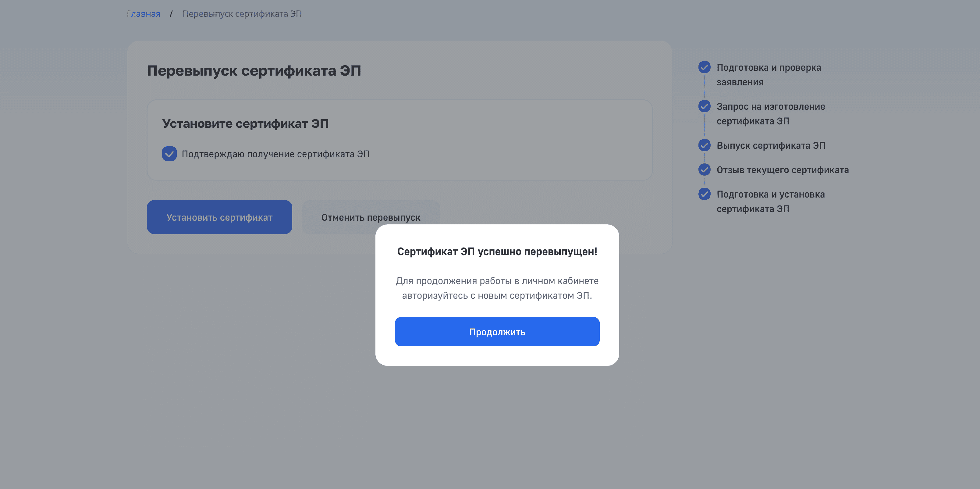Screen dimensions: 980x489
Task: Open the Главная breadcrumb link
Action: click(144, 14)
